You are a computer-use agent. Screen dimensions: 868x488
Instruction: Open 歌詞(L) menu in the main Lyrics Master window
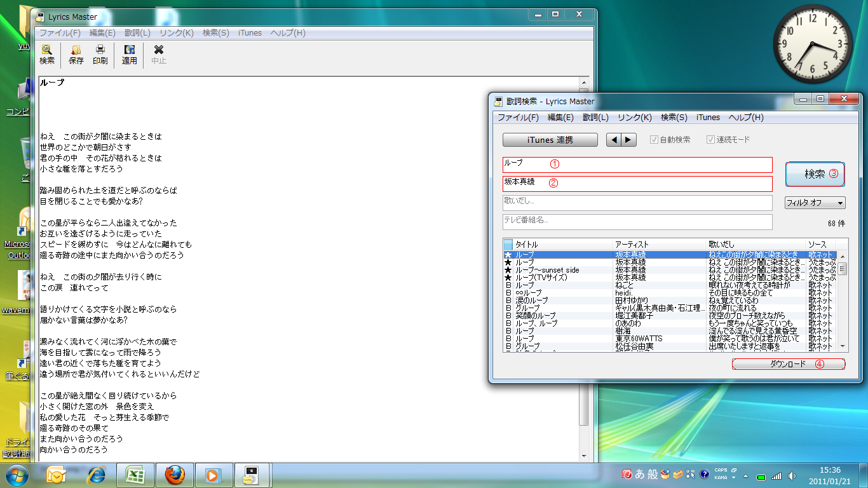137,33
